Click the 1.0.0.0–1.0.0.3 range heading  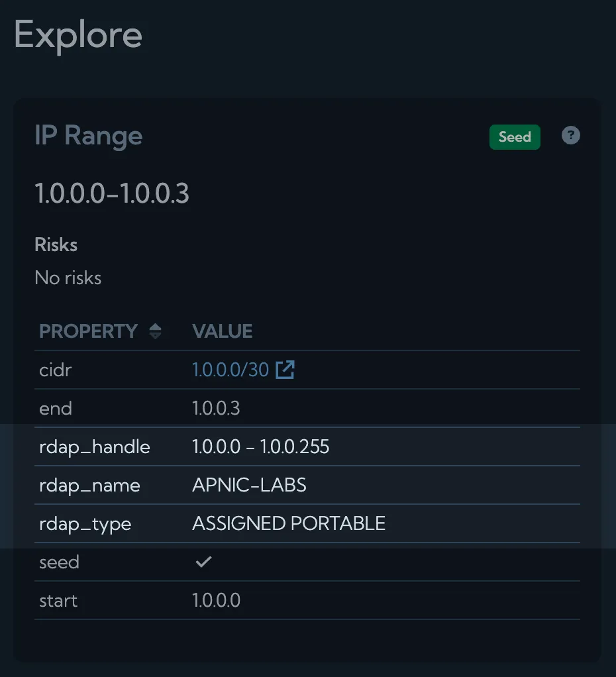point(112,193)
